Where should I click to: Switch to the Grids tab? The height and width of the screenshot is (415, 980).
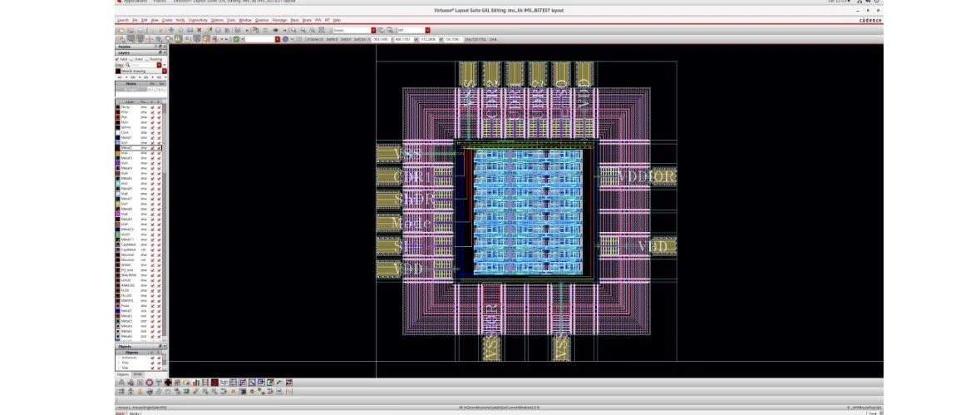(x=137, y=374)
